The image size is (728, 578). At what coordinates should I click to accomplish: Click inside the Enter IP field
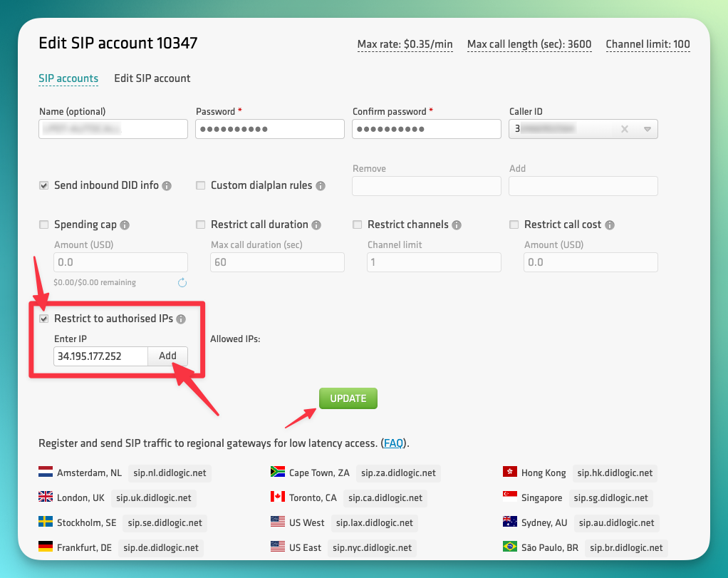click(x=100, y=356)
